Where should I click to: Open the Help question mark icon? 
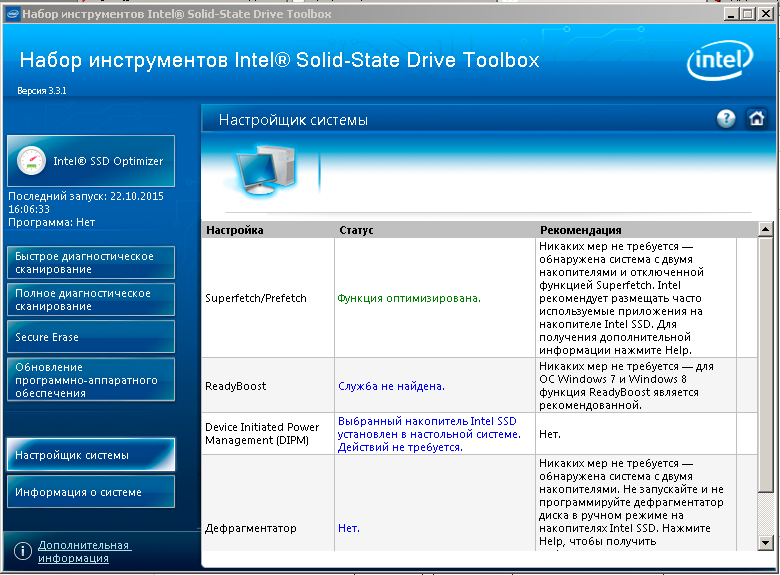[x=726, y=119]
